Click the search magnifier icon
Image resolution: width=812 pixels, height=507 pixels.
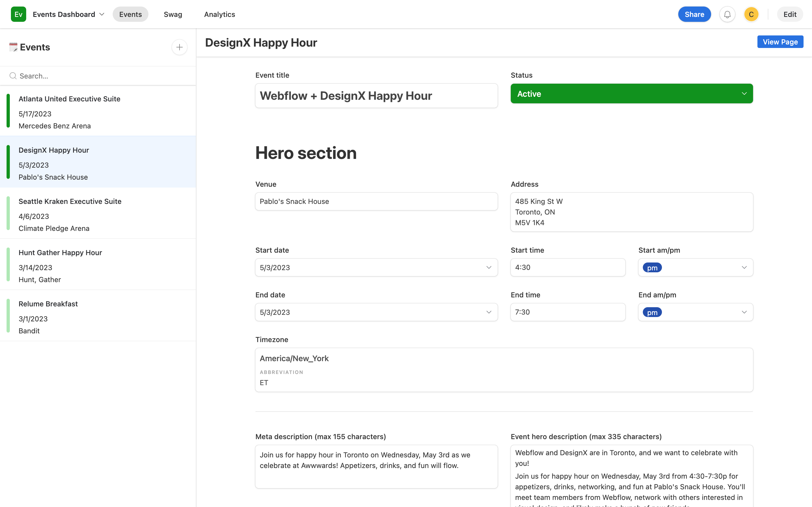click(13, 76)
